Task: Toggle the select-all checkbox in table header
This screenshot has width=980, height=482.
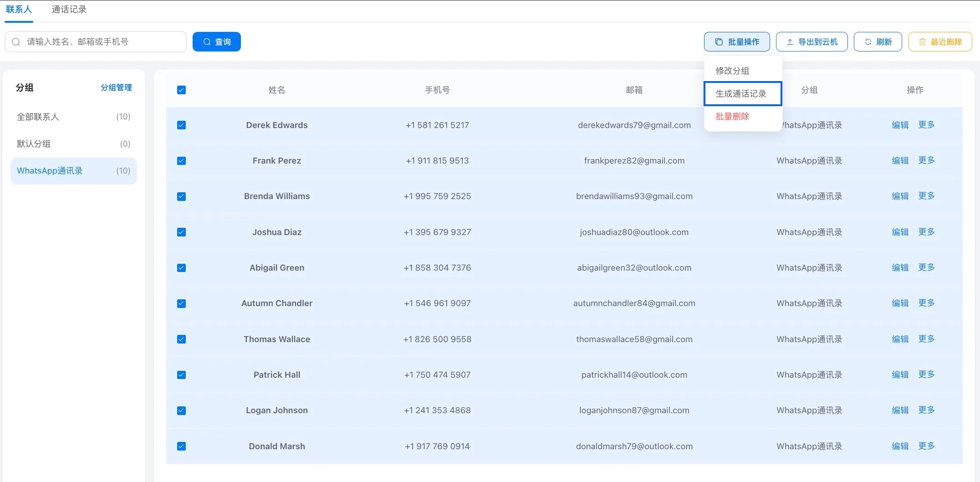Action: click(x=181, y=90)
